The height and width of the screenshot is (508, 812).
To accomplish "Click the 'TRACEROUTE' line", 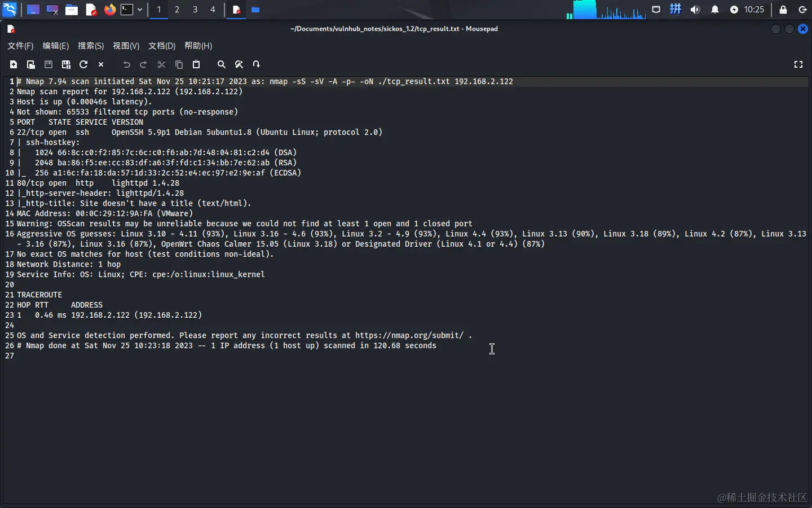I will (39, 295).
